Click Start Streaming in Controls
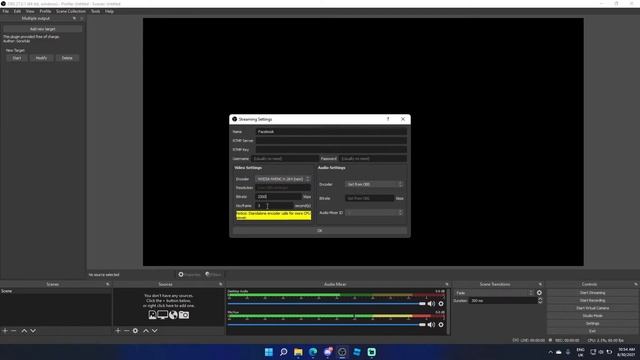Screen dimensions: 640x360 coord(592,293)
